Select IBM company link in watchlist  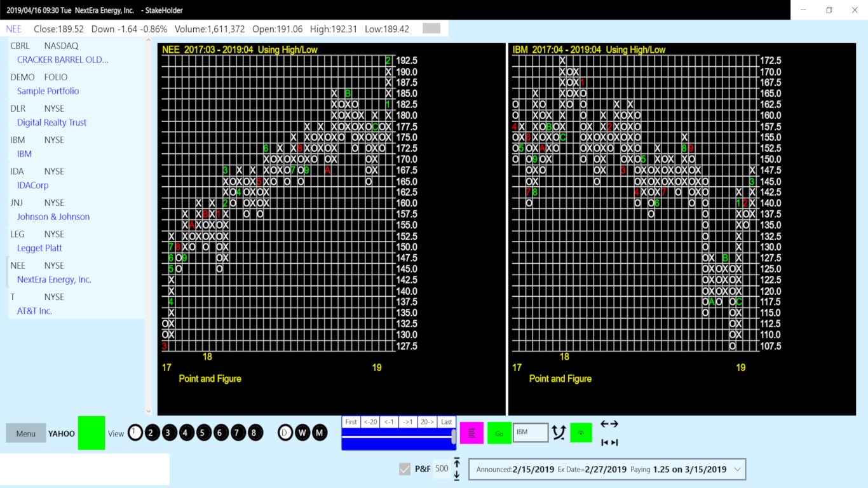point(24,154)
